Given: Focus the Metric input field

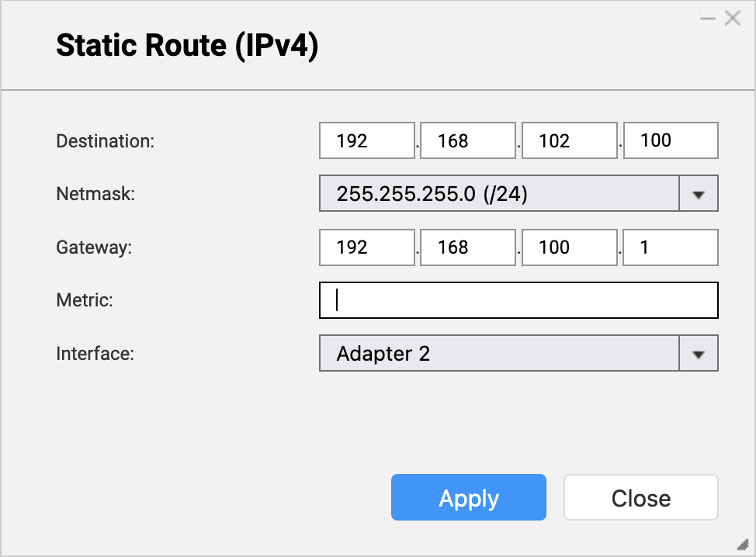Looking at the screenshot, I should coord(518,300).
